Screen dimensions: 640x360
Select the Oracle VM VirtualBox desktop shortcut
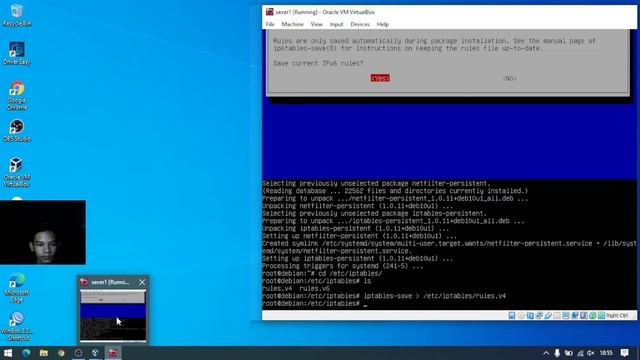[x=17, y=172]
